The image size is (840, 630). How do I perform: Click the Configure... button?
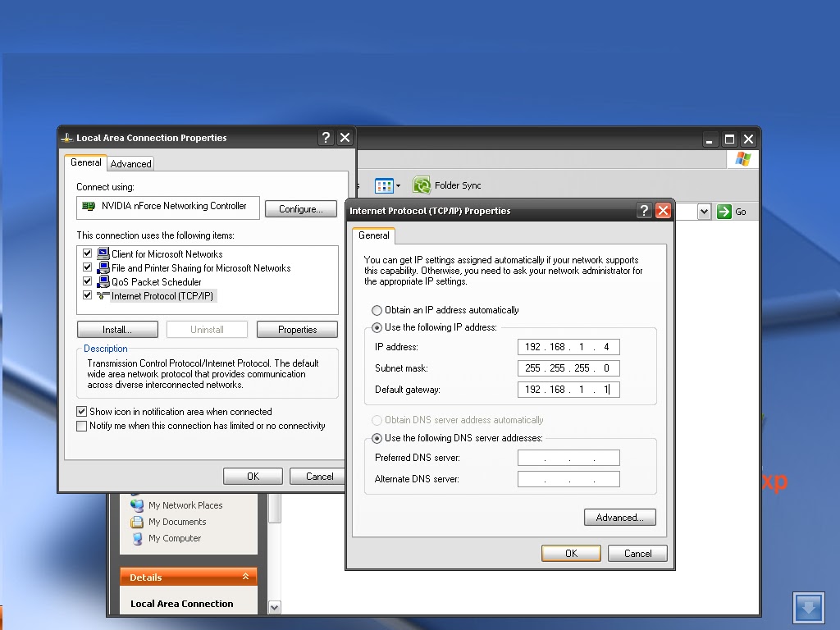(300, 209)
